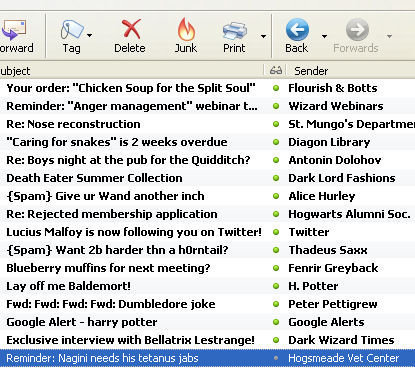Open the Tag dropdown arrow
This screenshot has height=369, width=415.
coord(89,35)
